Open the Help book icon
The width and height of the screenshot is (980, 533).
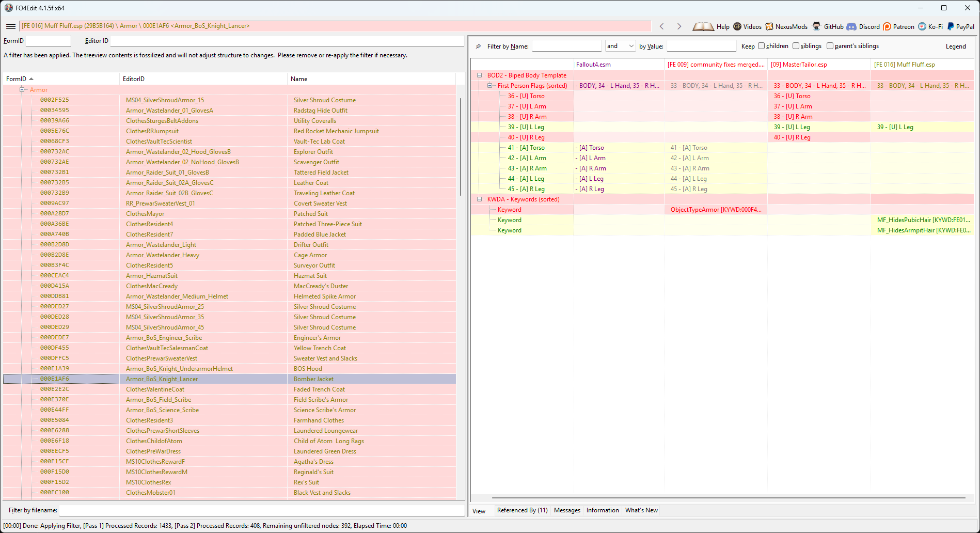703,26
